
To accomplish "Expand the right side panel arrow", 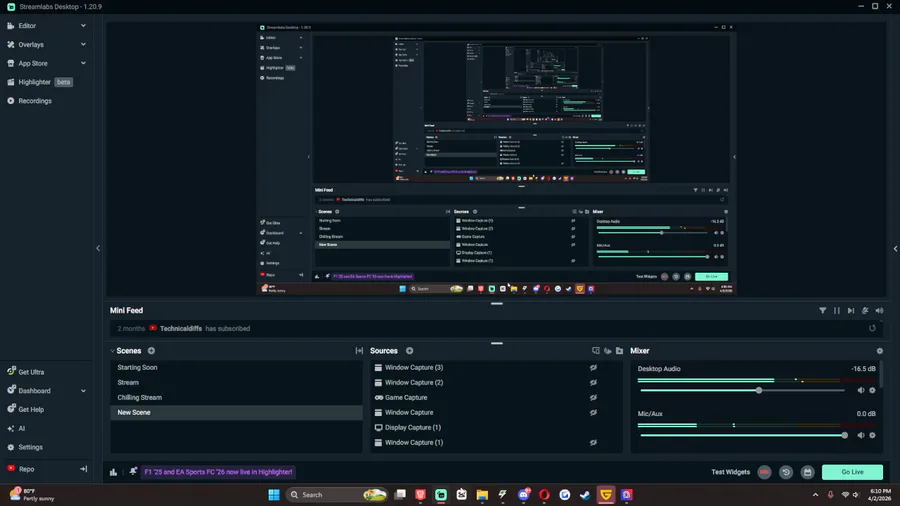I will click(895, 248).
